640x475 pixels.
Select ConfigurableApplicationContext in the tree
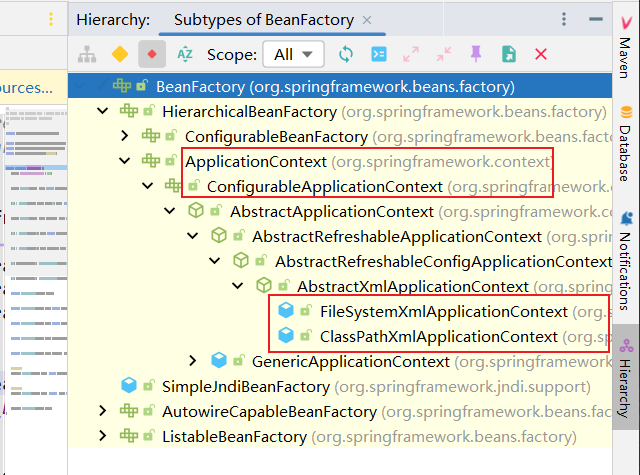coord(324,186)
